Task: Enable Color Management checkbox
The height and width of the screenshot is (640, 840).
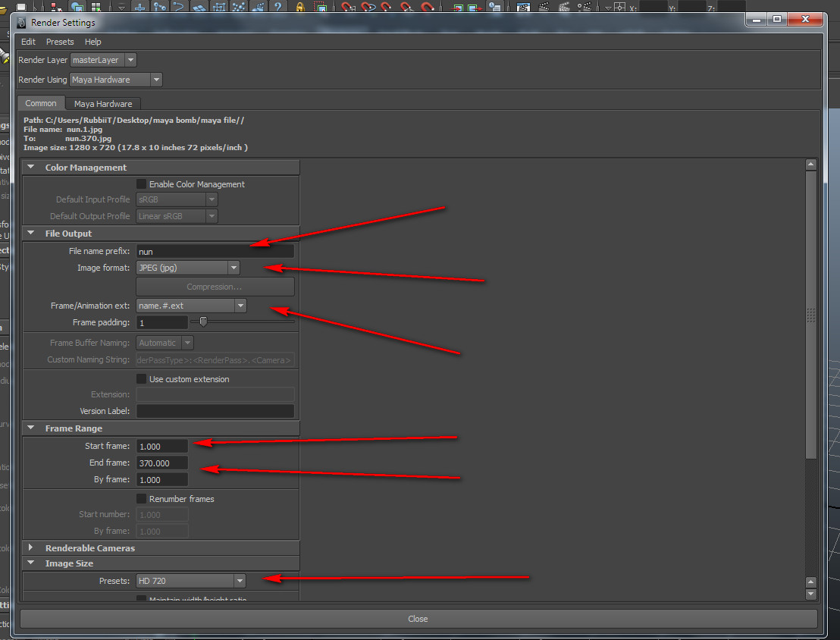Action: [x=142, y=184]
